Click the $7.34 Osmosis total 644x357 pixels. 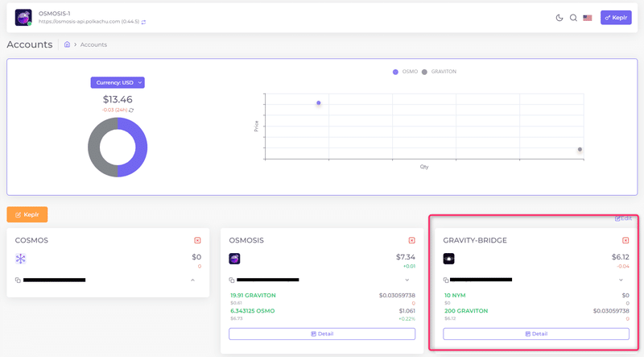point(406,257)
